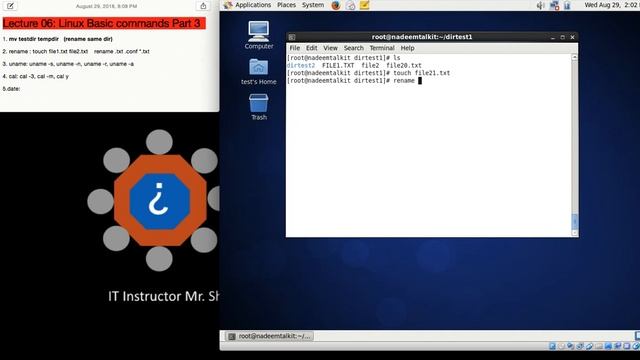Launch Firefox from the top panel
Screen dimensions: 640x360
pyautogui.click(x=336, y=5)
